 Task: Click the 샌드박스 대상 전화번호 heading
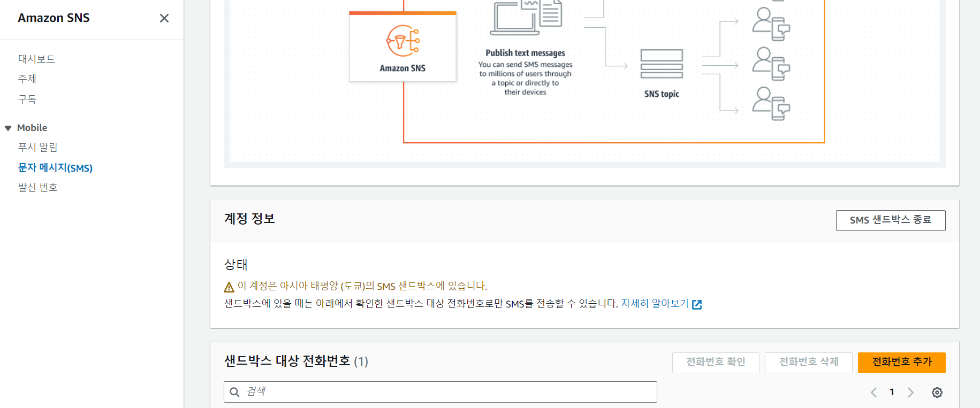coord(287,361)
